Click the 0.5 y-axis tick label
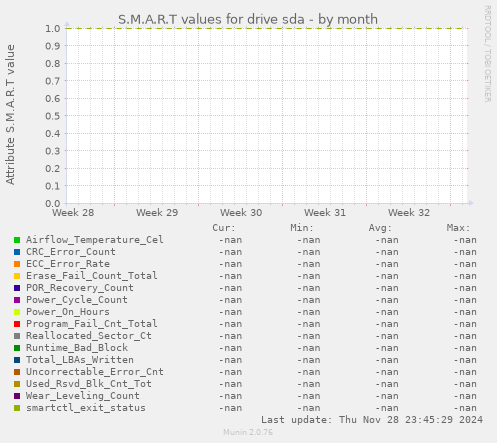The image size is (497, 443). [x=53, y=116]
